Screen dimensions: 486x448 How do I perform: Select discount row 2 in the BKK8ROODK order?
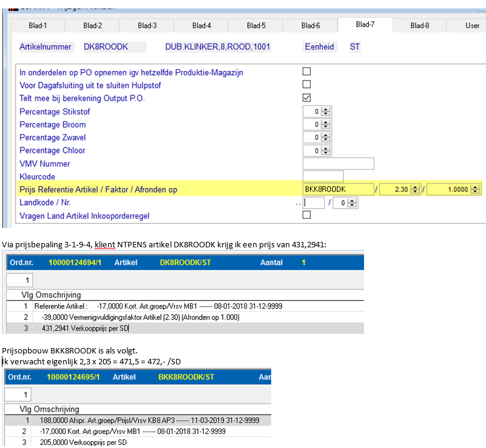click(138, 431)
